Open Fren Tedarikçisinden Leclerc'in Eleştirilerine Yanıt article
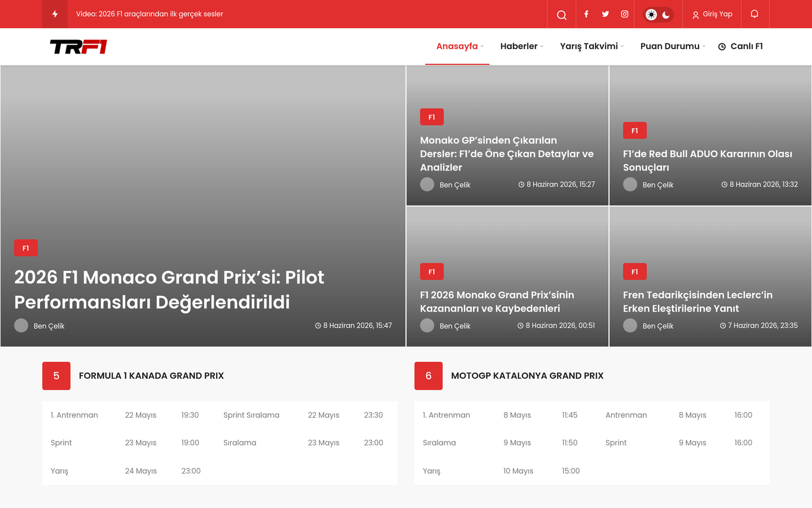The width and height of the screenshot is (812, 508). point(698,301)
